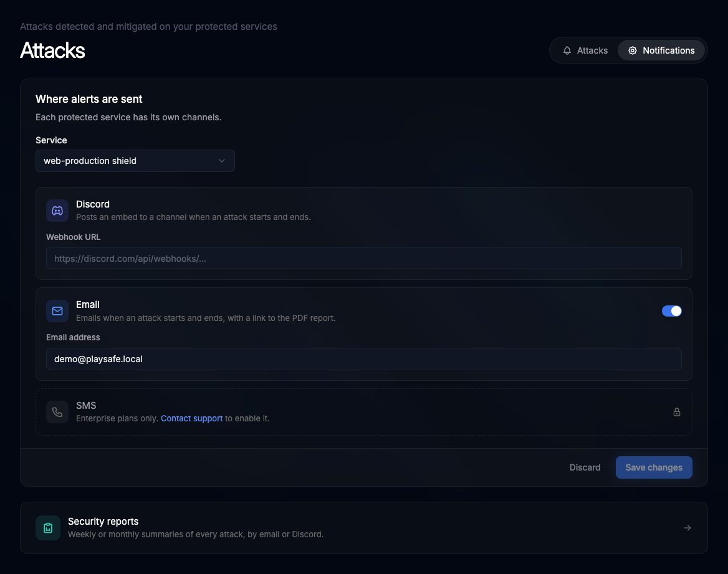Screen dimensions: 728x574
Task: Click the Discard button
Action: 585,467
